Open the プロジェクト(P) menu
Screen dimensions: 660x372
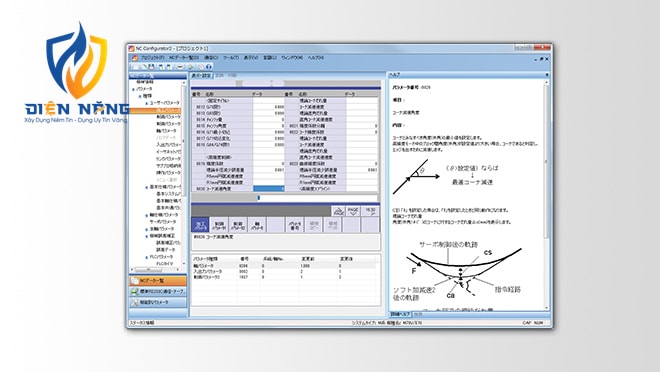click(x=152, y=58)
